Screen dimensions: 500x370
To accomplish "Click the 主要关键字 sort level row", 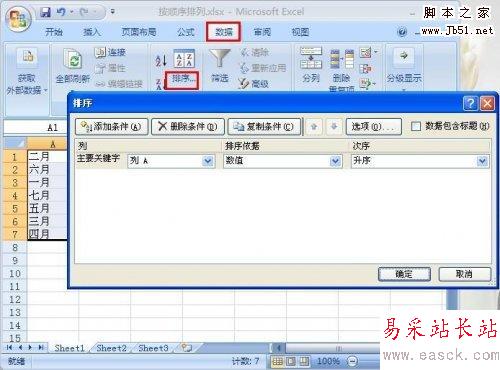I will pos(283,161).
